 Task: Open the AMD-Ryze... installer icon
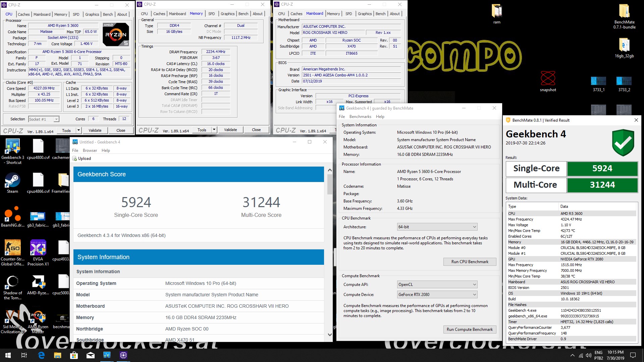click(x=38, y=285)
